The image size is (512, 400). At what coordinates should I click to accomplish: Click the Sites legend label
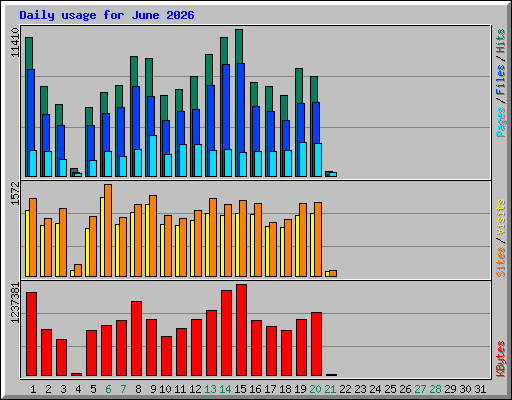(501, 262)
